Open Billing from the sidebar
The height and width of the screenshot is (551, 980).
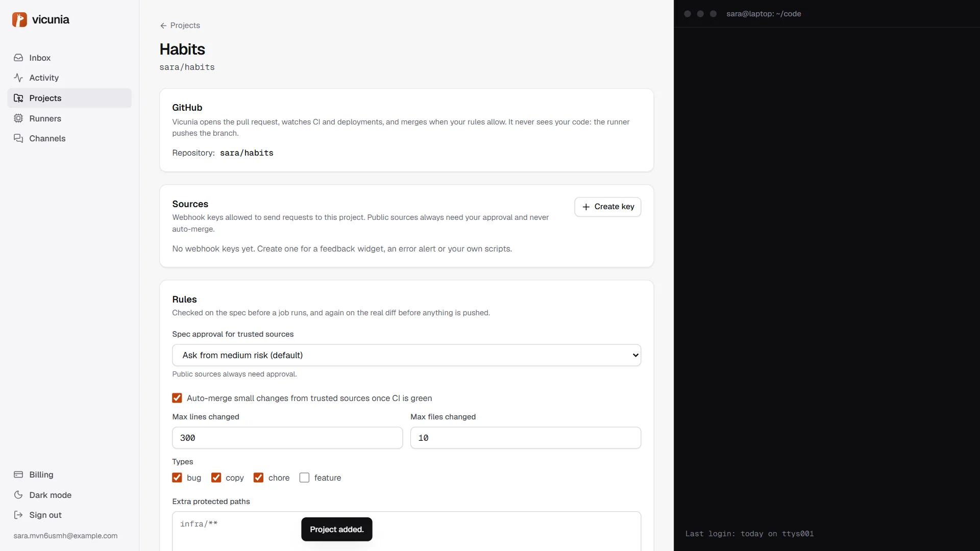(x=69, y=474)
